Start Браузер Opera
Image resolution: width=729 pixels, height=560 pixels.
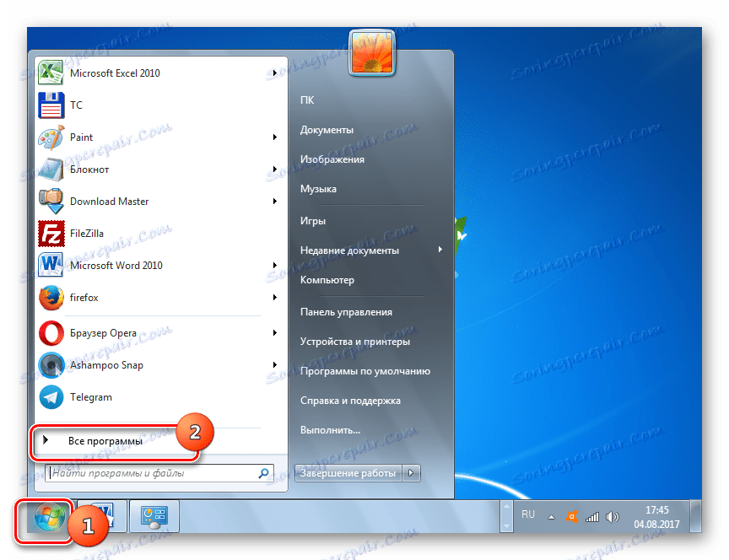pyautogui.click(x=101, y=332)
